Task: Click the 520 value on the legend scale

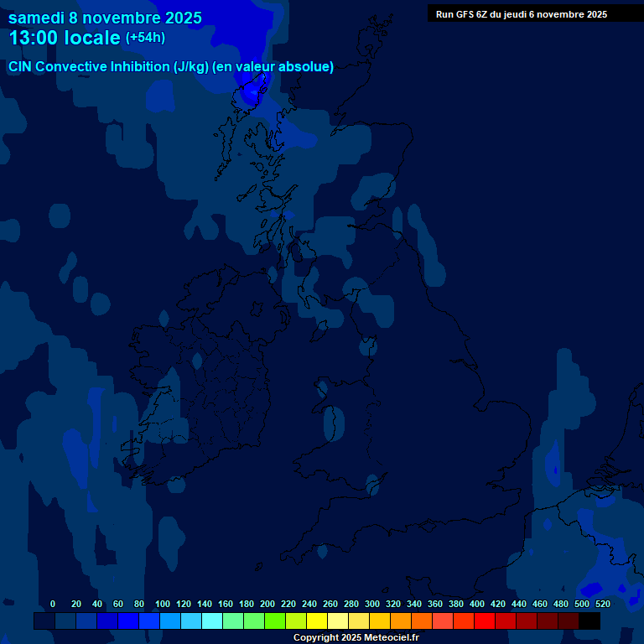Action: point(602,604)
